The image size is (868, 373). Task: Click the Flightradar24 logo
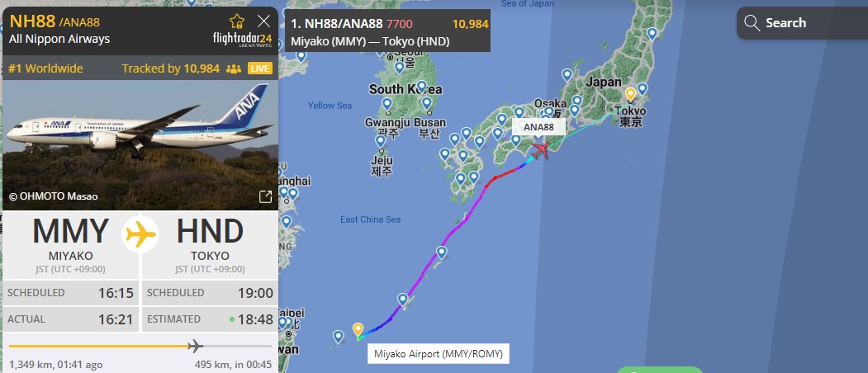243,40
